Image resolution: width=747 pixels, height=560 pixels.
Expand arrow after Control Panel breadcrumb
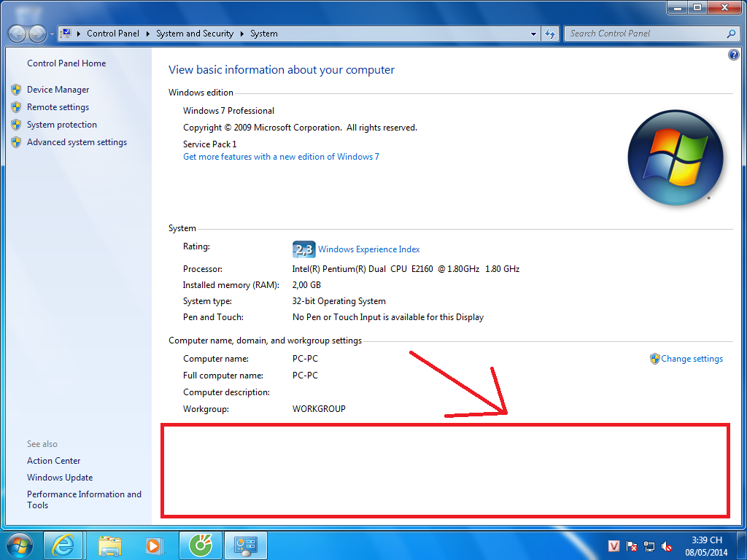pyautogui.click(x=147, y=34)
